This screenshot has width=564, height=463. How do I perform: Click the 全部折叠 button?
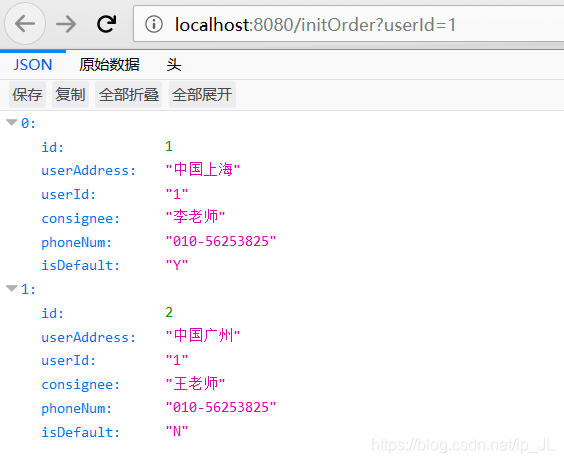click(128, 95)
